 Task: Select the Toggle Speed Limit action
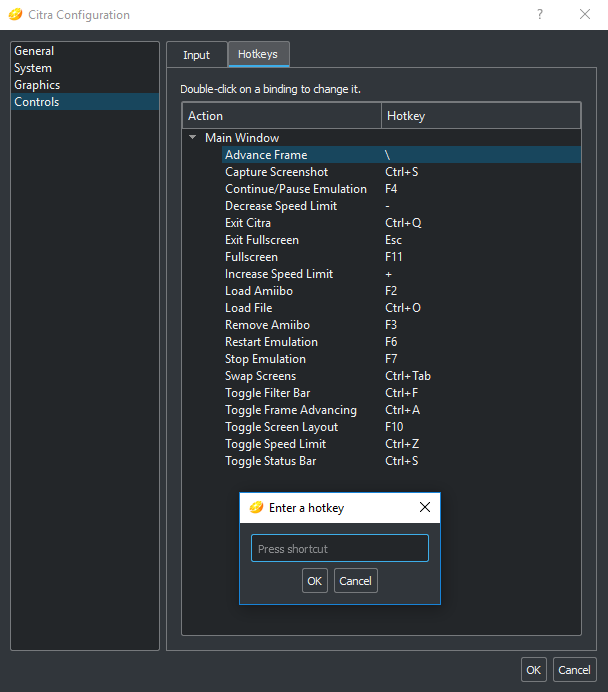[276, 444]
